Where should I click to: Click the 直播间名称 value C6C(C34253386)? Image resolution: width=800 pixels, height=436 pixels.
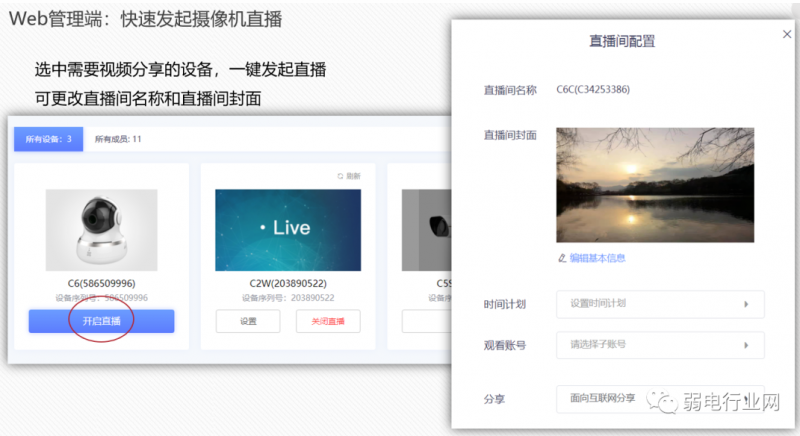point(593,90)
